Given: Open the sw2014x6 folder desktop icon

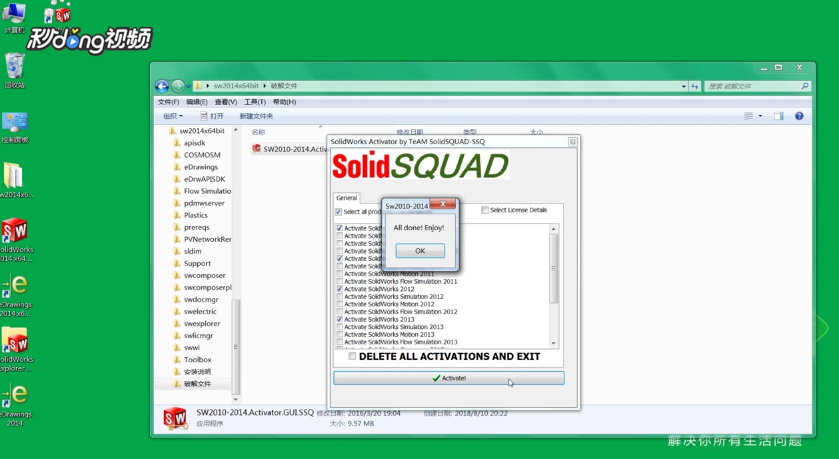Looking at the screenshot, I should point(14,180).
